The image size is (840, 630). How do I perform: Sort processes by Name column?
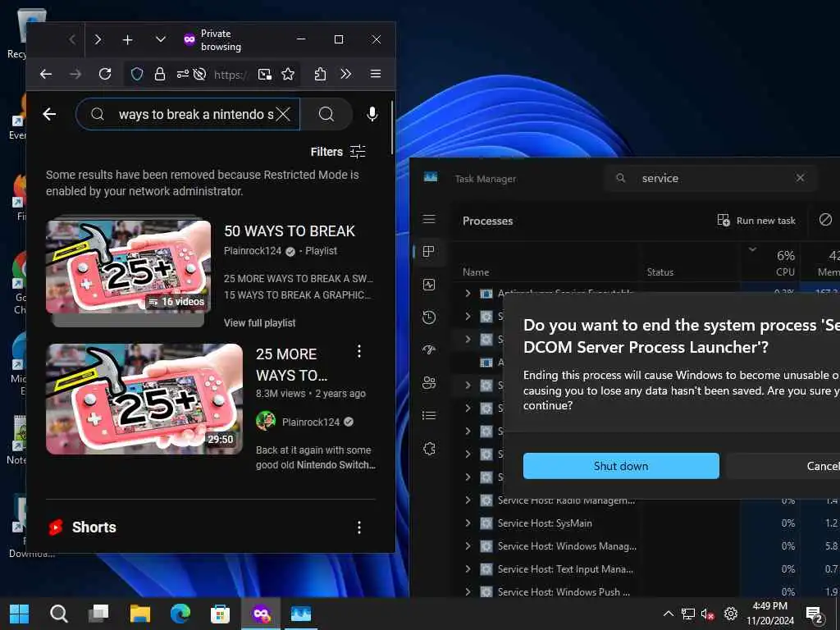476,272
